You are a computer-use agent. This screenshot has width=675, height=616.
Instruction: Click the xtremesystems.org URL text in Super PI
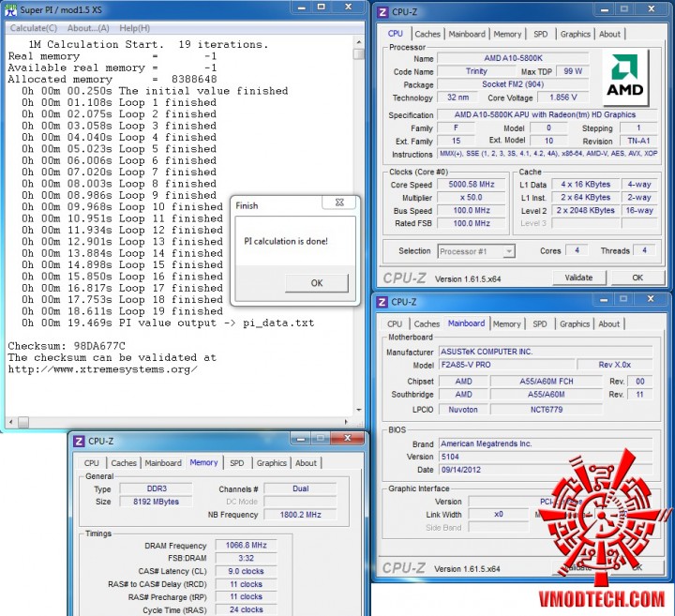coord(103,369)
